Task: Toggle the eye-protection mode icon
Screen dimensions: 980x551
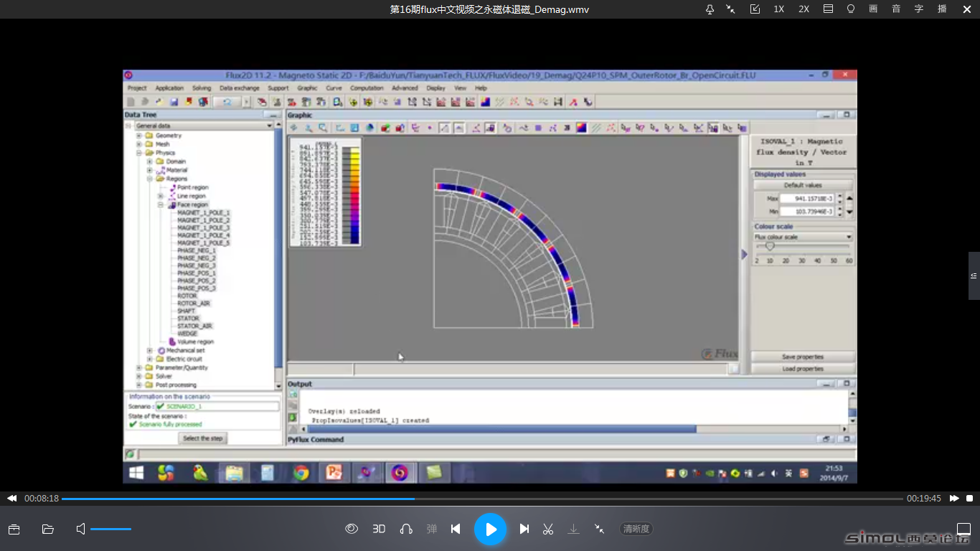Action: click(352, 529)
